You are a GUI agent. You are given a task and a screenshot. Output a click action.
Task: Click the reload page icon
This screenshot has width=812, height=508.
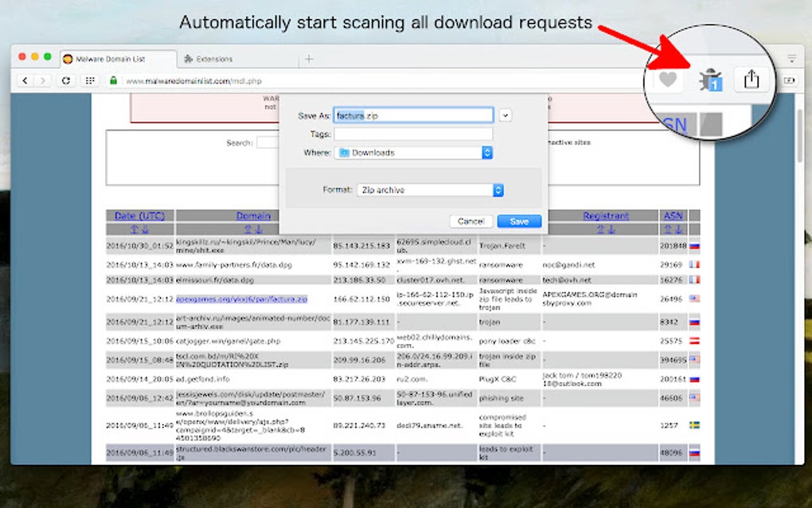tap(66, 80)
